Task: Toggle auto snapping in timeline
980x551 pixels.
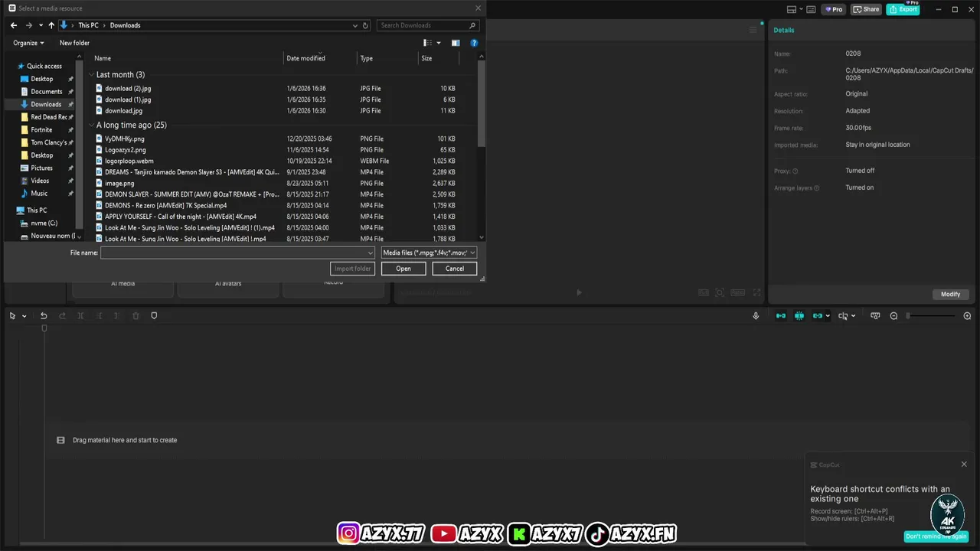Action: tap(799, 316)
